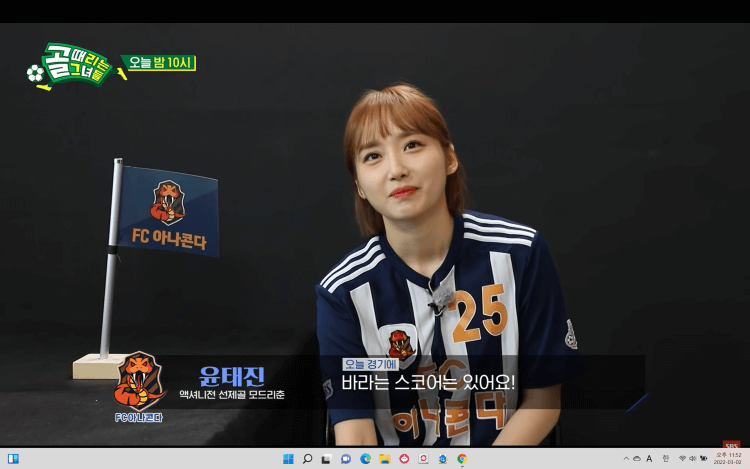Open Task View on the taskbar
Image resolution: width=750 pixels, height=469 pixels.
pyautogui.click(x=326, y=459)
